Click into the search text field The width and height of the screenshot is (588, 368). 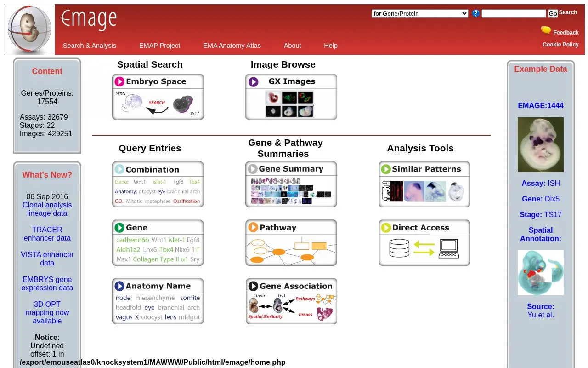514,13
